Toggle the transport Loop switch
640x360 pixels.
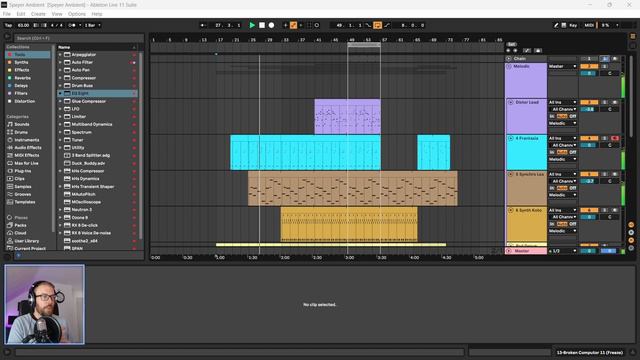click(x=378, y=25)
